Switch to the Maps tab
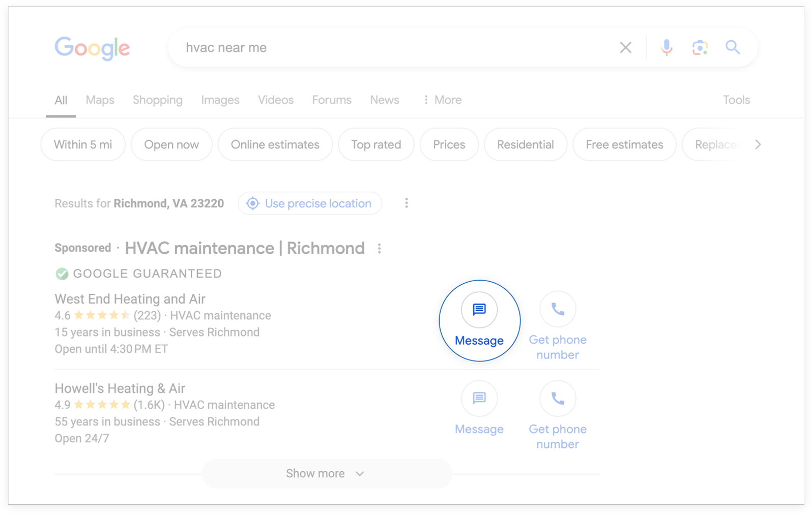Screen dimensions: 812x514 click(x=100, y=100)
